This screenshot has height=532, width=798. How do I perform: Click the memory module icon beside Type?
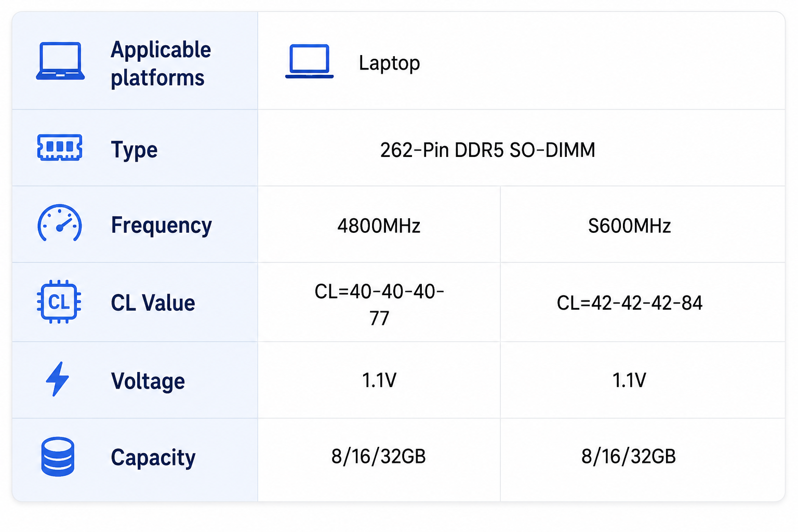coord(60,148)
